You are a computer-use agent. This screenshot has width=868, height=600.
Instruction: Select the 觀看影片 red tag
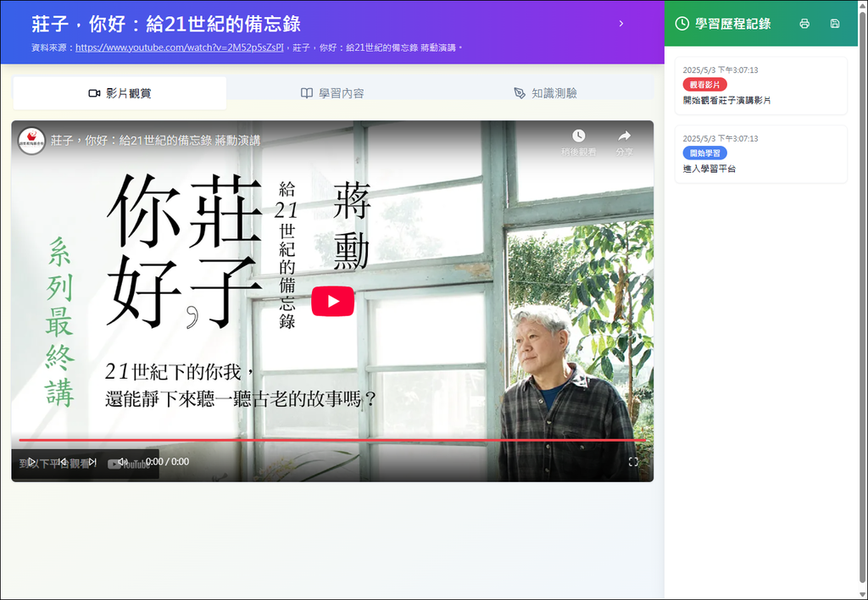(704, 85)
